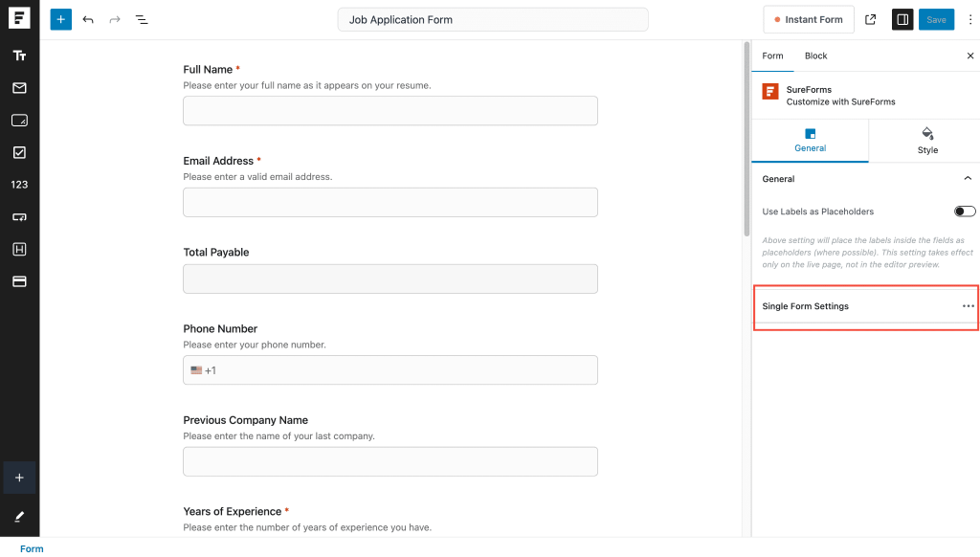Click the Instant Form button
Viewport: 980px width, 557px height.
tap(808, 19)
